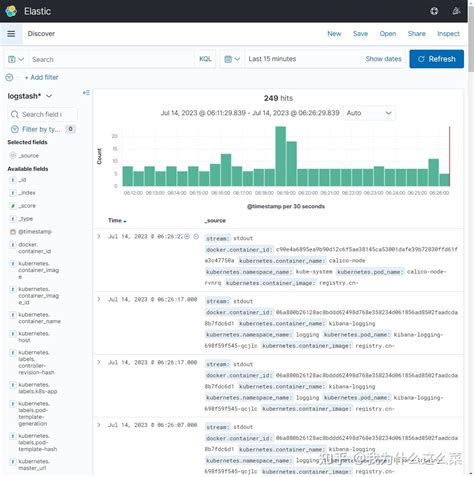This screenshot has width=474, height=477.
Task: Open the filter options icon beside Add filter
Action: tap(9, 77)
